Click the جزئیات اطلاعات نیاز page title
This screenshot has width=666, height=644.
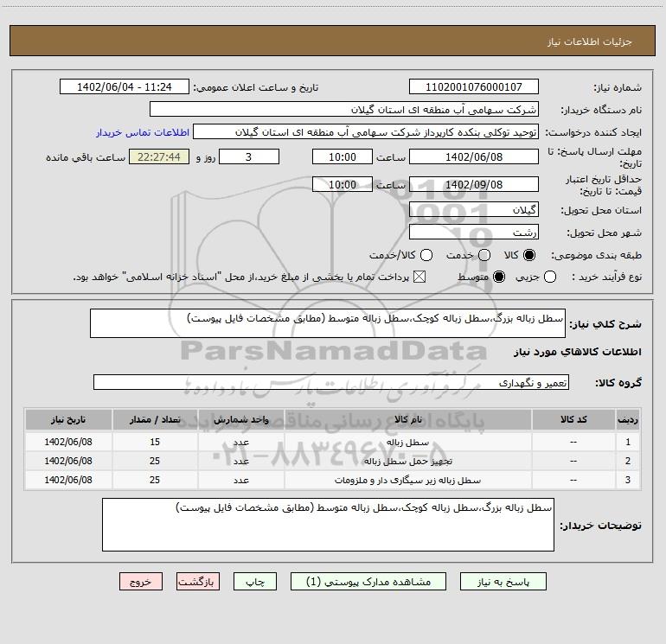point(589,41)
